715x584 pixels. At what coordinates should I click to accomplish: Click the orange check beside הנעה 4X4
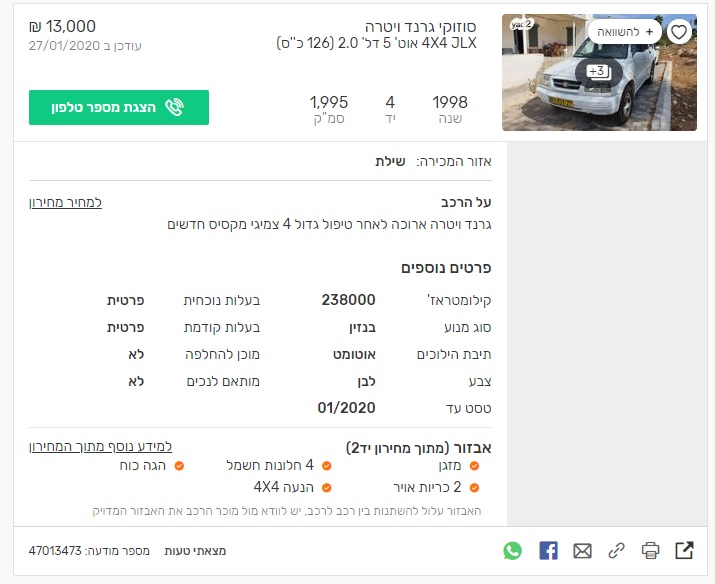(326, 488)
